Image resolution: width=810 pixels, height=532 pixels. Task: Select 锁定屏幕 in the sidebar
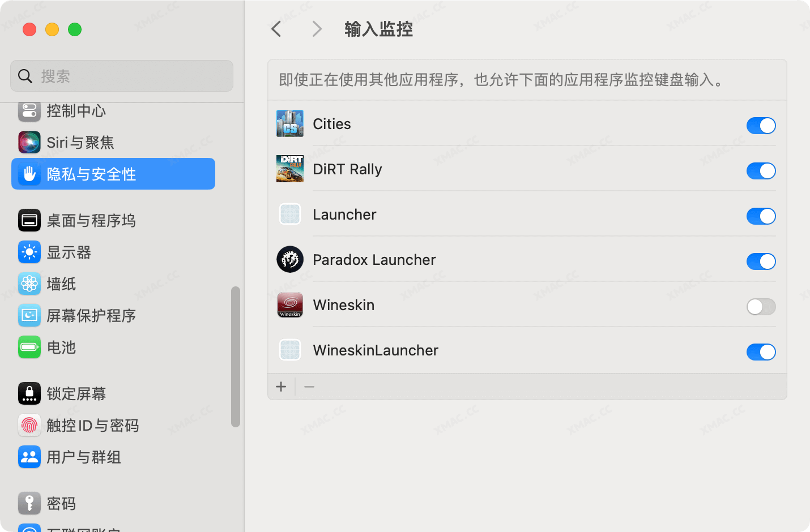pyautogui.click(x=76, y=394)
